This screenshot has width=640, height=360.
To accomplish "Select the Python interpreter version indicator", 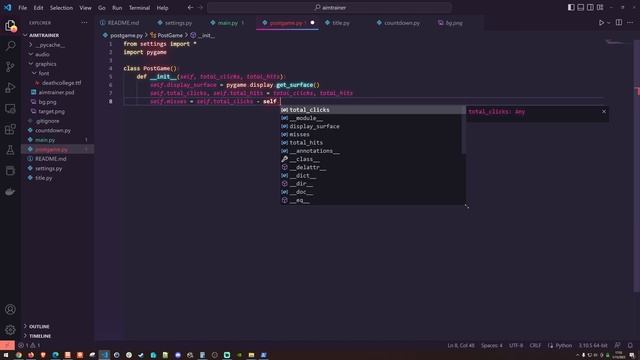I will click(x=593, y=345).
